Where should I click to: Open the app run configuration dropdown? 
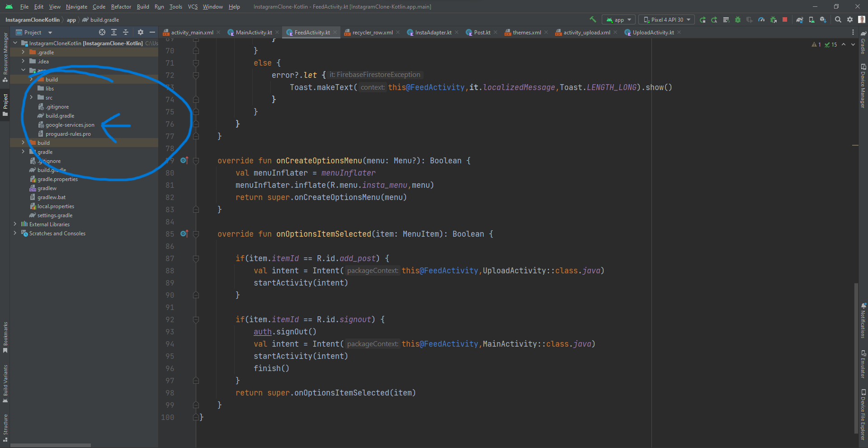pos(618,20)
